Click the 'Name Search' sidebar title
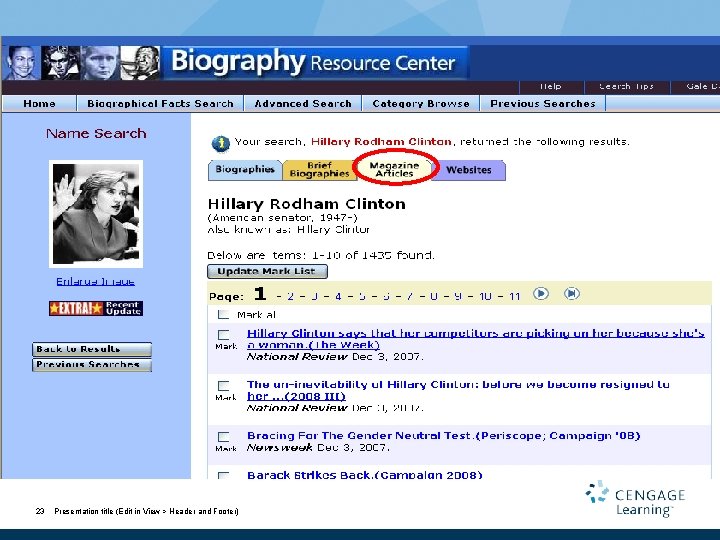This screenshot has width=720, height=540. click(96, 134)
